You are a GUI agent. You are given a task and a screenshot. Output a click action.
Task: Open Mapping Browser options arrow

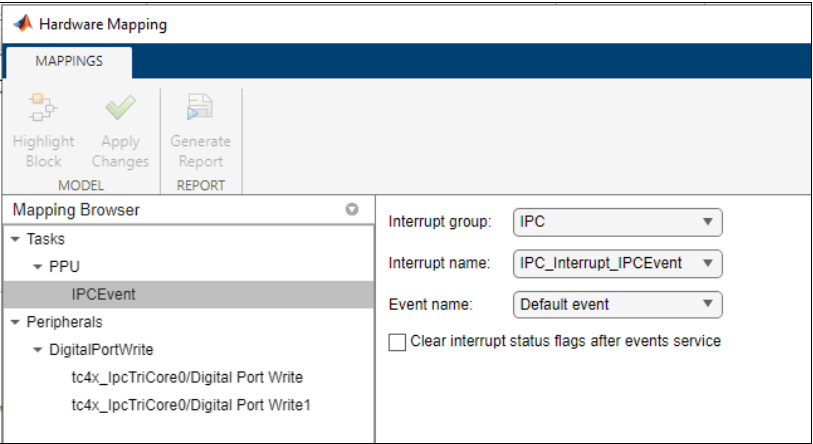coord(351,210)
